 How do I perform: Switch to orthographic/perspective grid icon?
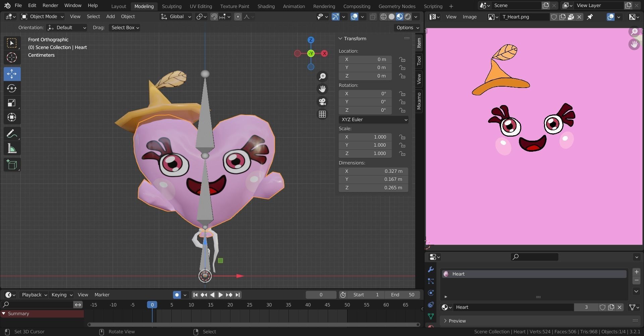pos(322,114)
